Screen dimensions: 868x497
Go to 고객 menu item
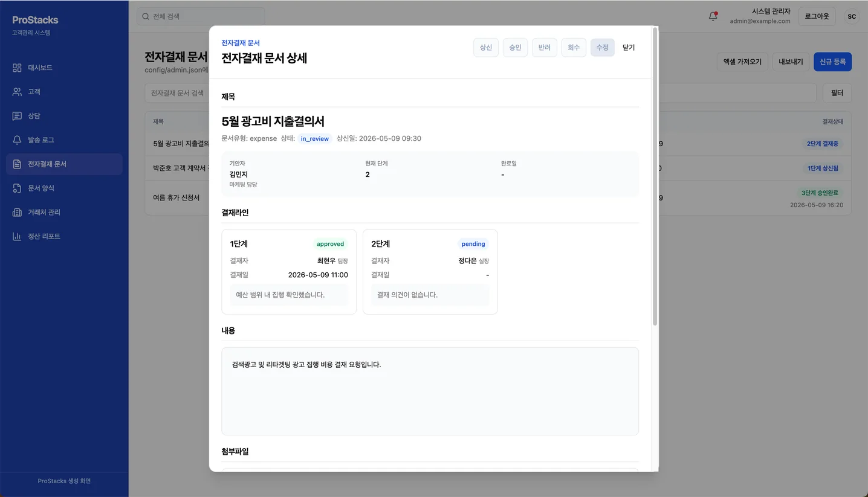point(64,92)
